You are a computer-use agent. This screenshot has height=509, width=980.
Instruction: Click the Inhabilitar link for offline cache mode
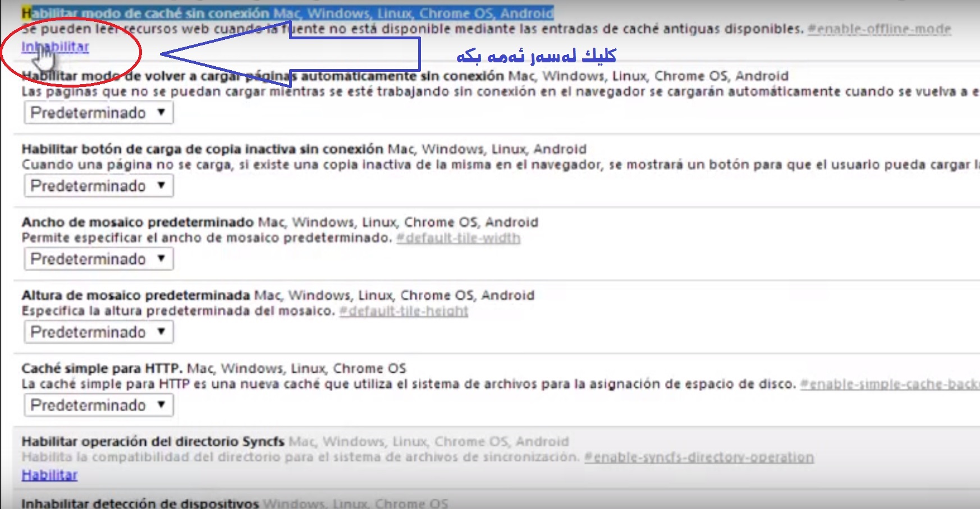coord(55,47)
